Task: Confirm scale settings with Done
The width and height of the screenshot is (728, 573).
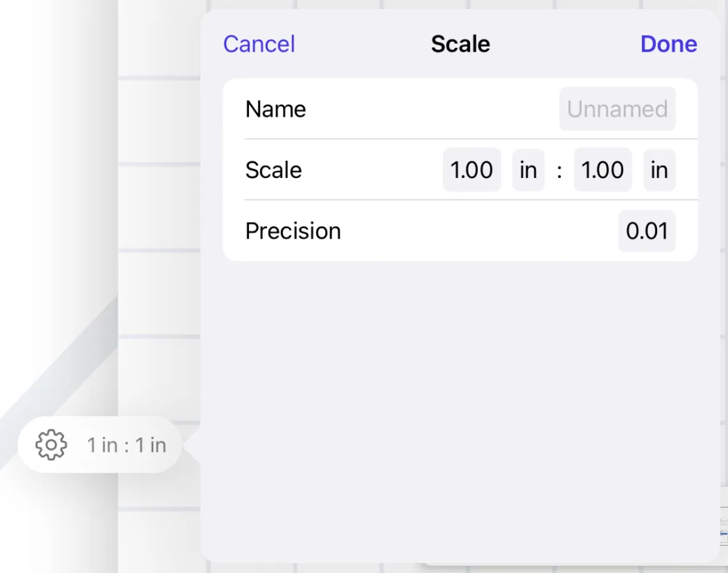Action: 669,44
